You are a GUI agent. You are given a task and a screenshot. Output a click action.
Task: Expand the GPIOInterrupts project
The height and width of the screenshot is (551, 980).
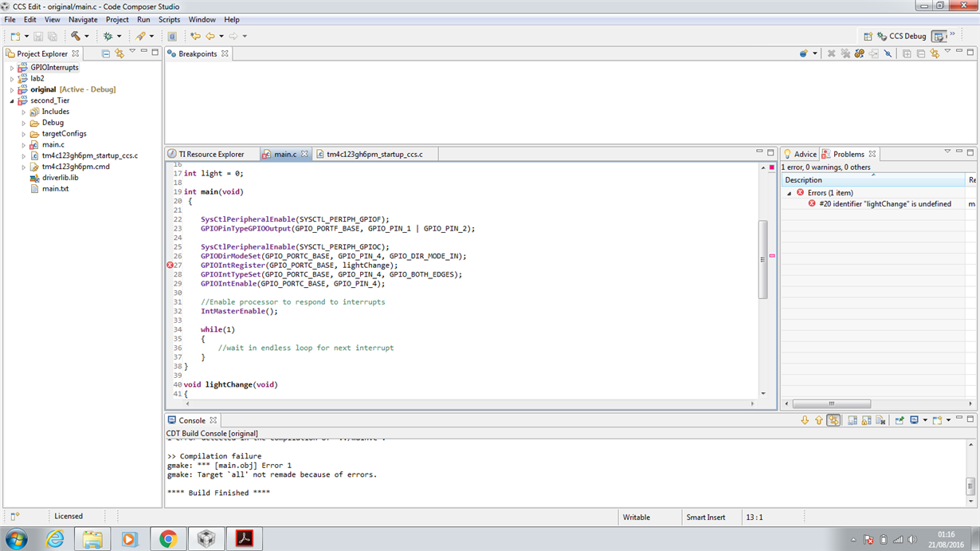[x=10, y=67]
